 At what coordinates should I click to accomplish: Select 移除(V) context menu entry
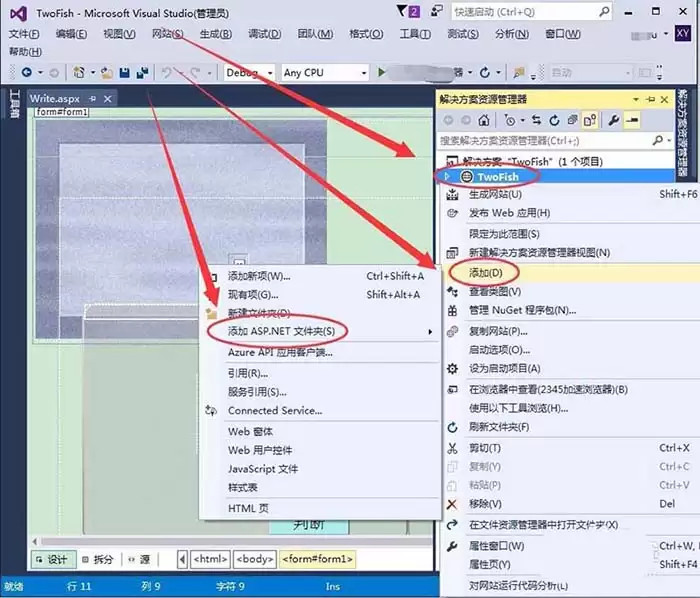pyautogui.click(x=485, y=504)
